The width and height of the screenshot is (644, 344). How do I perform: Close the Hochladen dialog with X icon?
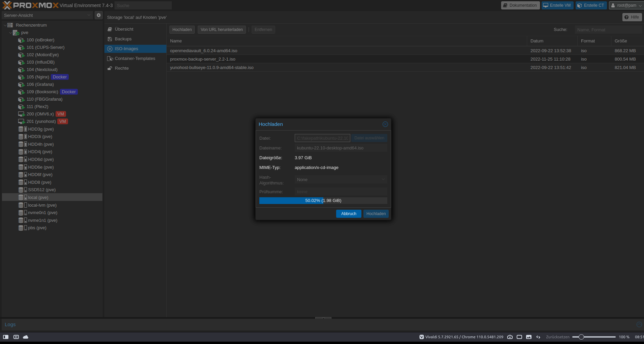click(x=385, y=124)
